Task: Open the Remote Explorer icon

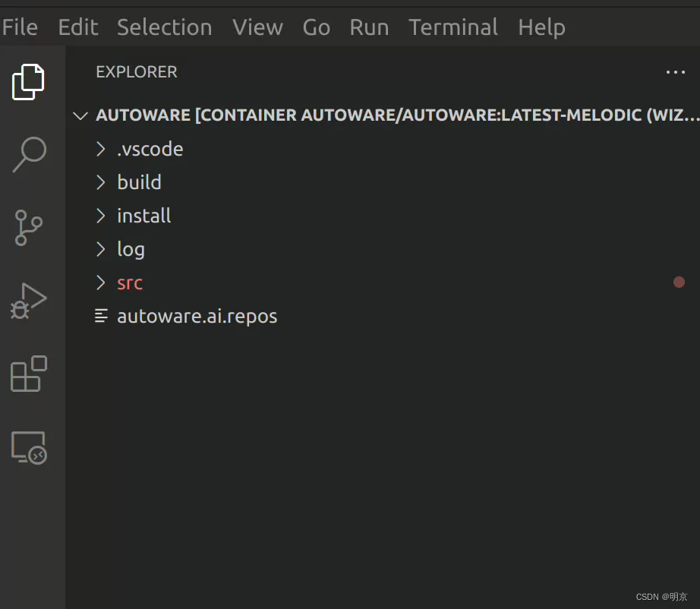Action: click(29, 448)
